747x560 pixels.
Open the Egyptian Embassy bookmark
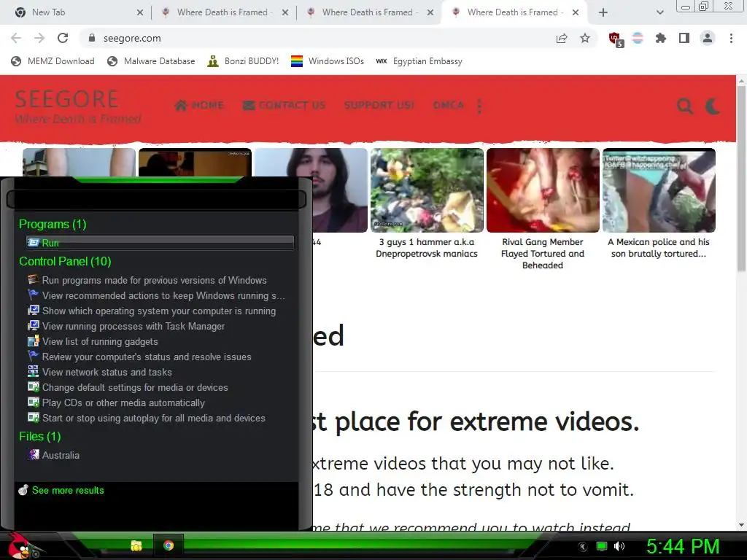419,61
